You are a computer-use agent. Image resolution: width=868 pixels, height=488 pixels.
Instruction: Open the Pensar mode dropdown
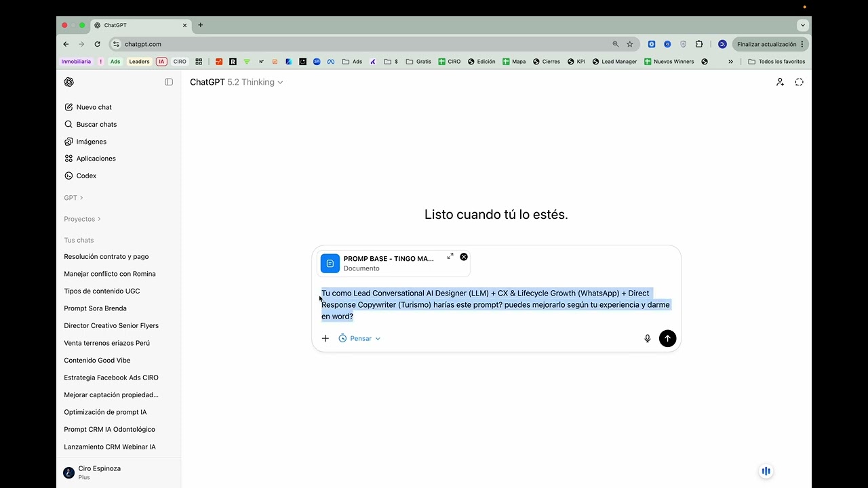(x=359, y=338)
